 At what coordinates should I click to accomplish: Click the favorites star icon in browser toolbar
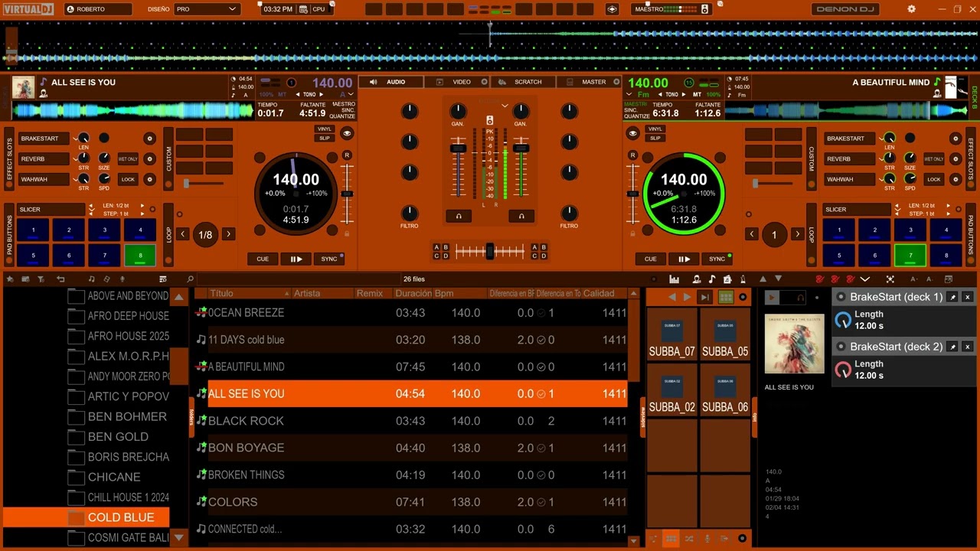coord(10,279)
